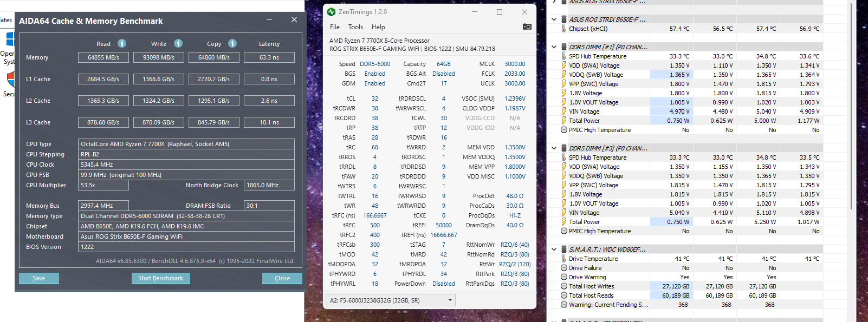Collapse the DDR5 DIMM [#1] sensor group
Screen dimensions: 868x322
point(554,47)
